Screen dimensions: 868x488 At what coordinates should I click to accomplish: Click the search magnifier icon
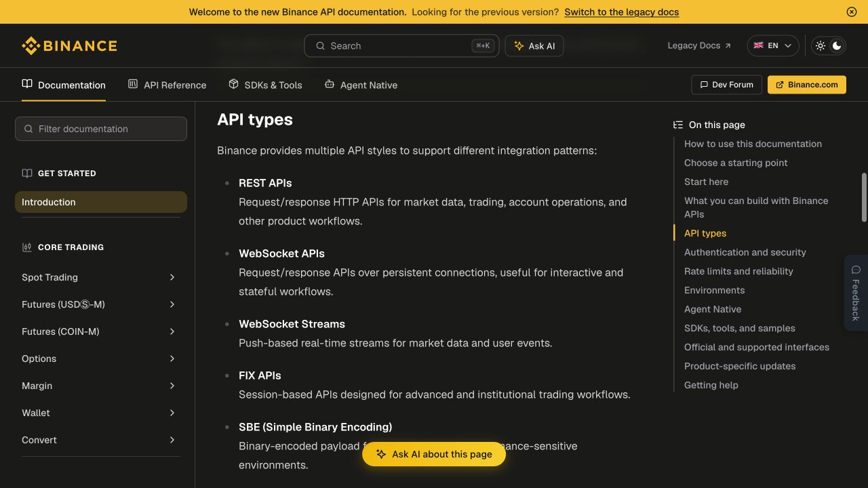(x=320, y=46)
